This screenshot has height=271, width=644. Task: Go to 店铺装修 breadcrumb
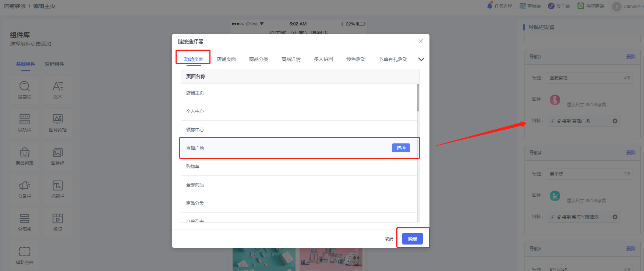[x=15, y=6]
